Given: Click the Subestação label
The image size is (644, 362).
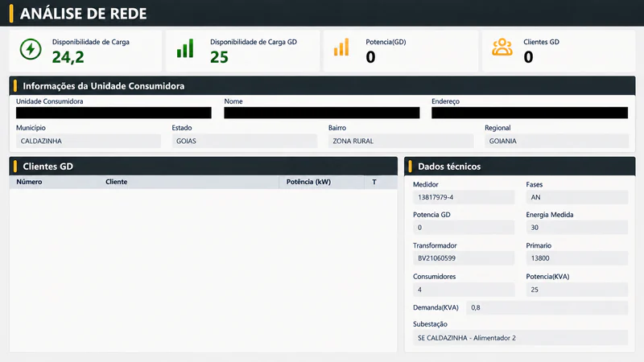Looking at the screenshot, I should coord(430,324).
